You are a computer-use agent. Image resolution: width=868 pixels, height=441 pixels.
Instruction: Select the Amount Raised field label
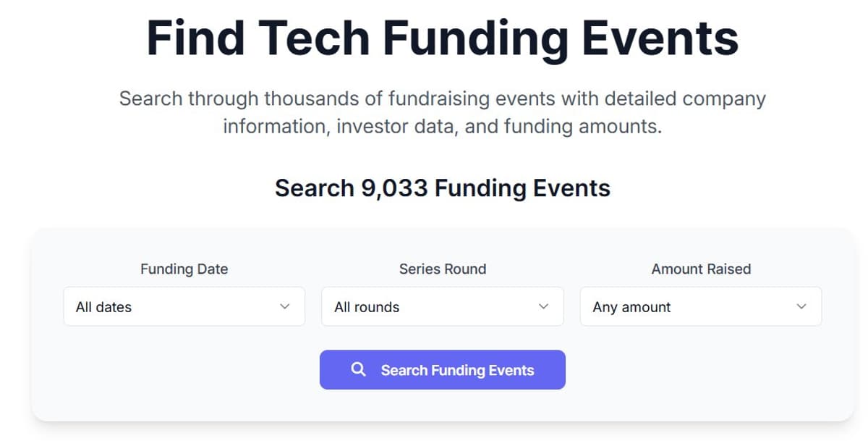[700, 269]
